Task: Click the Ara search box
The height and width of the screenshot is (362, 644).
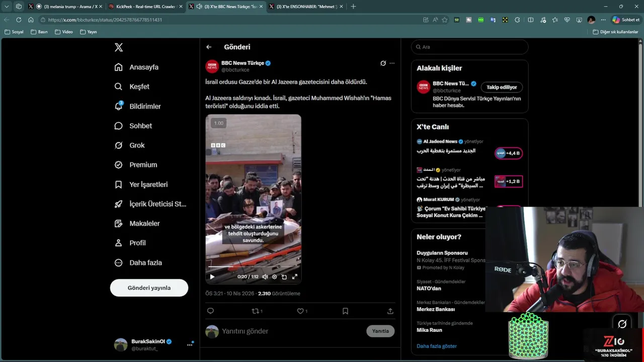Action: pyautogui.click(x=470, y=47)
